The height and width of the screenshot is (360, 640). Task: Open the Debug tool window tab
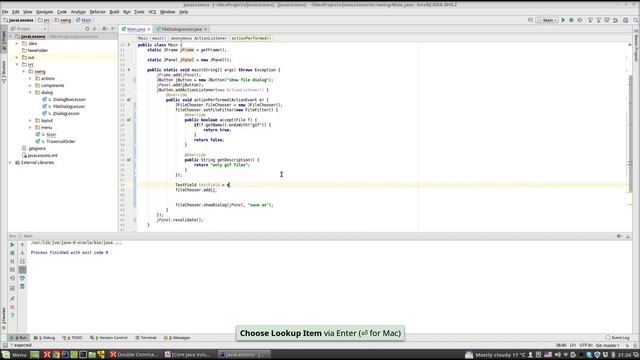pos(44,338)
